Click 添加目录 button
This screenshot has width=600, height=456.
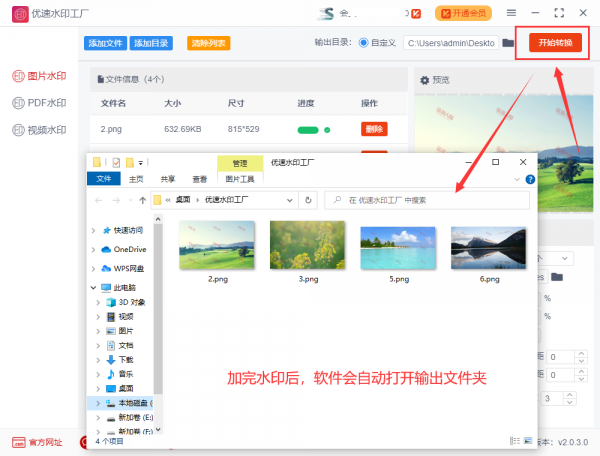coord(151,43)
